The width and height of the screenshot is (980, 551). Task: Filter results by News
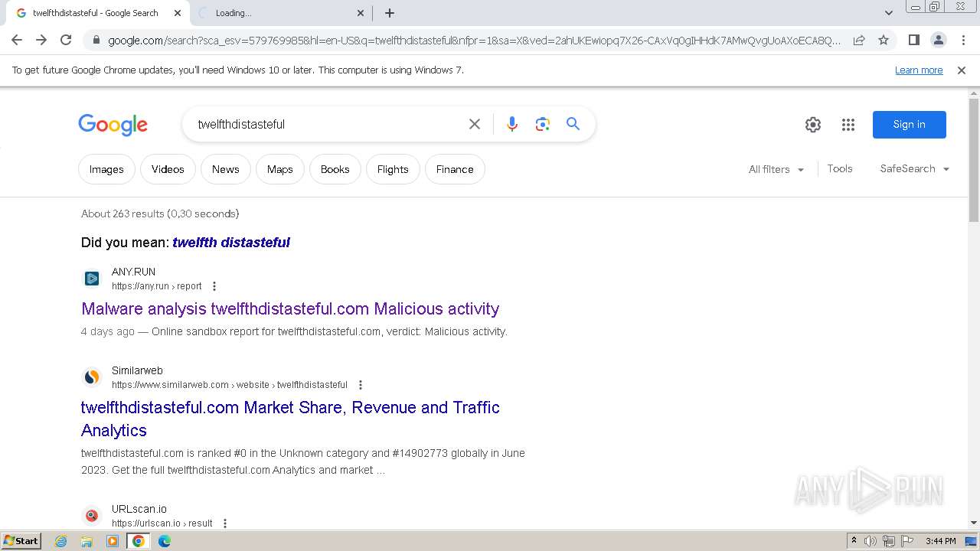pyautogui.click(x=226, y=169)
